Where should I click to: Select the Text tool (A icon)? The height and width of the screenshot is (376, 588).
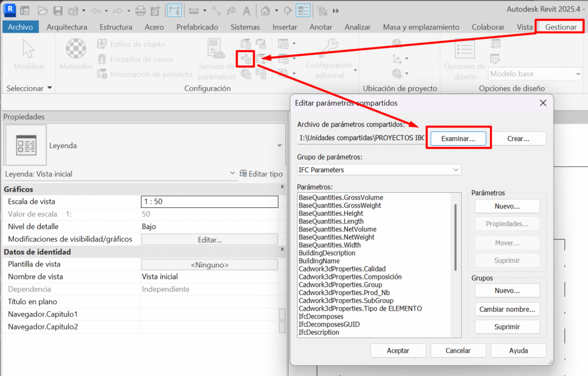246,11
